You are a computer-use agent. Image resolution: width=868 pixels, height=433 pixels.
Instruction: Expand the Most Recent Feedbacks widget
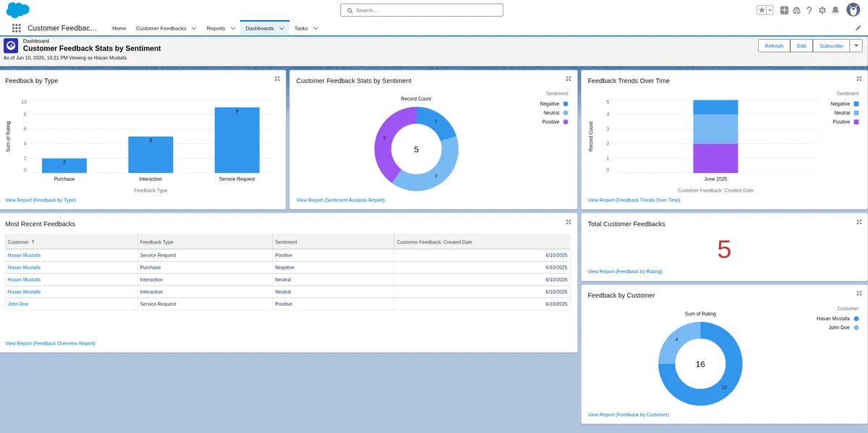coord(568,222)
